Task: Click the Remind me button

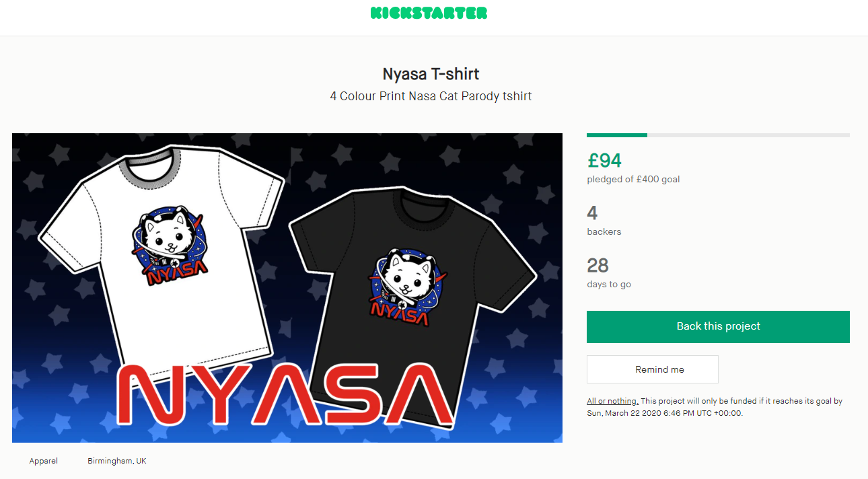Action: [x=653, y=369]
